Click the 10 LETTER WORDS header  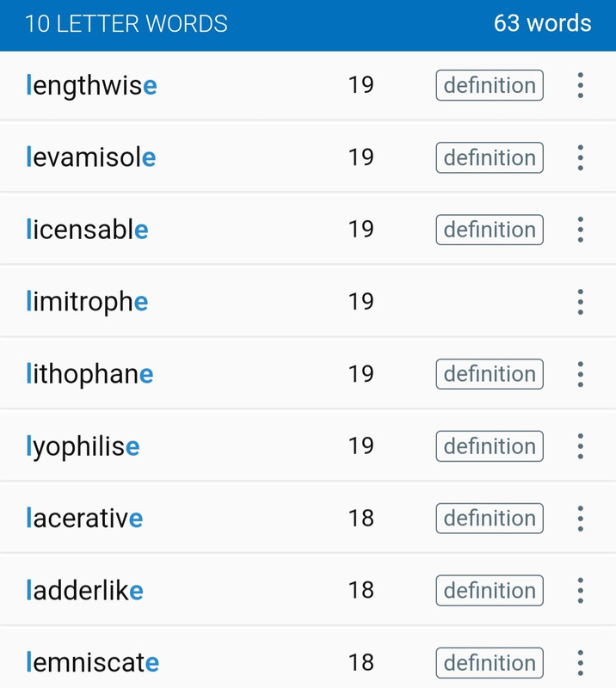coord(126,24)
